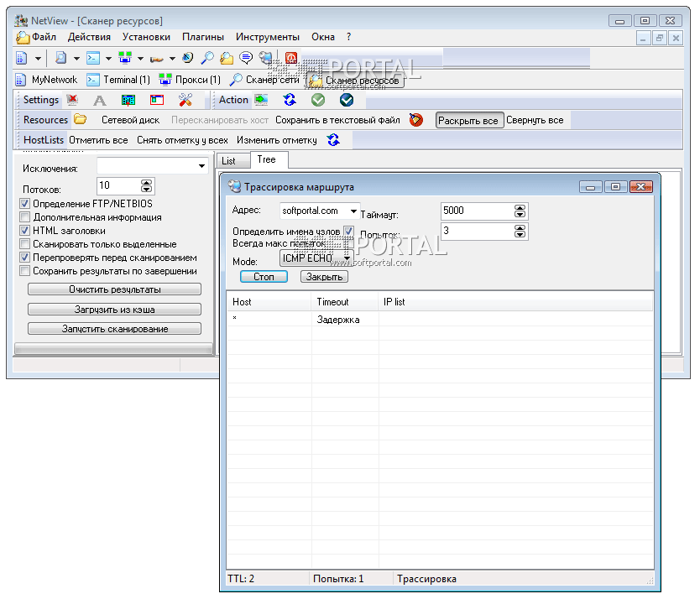700x599 pixels.
Task: Switch to MyNetwork window tab
Action: pyautogui.click(x=46, y=80)
